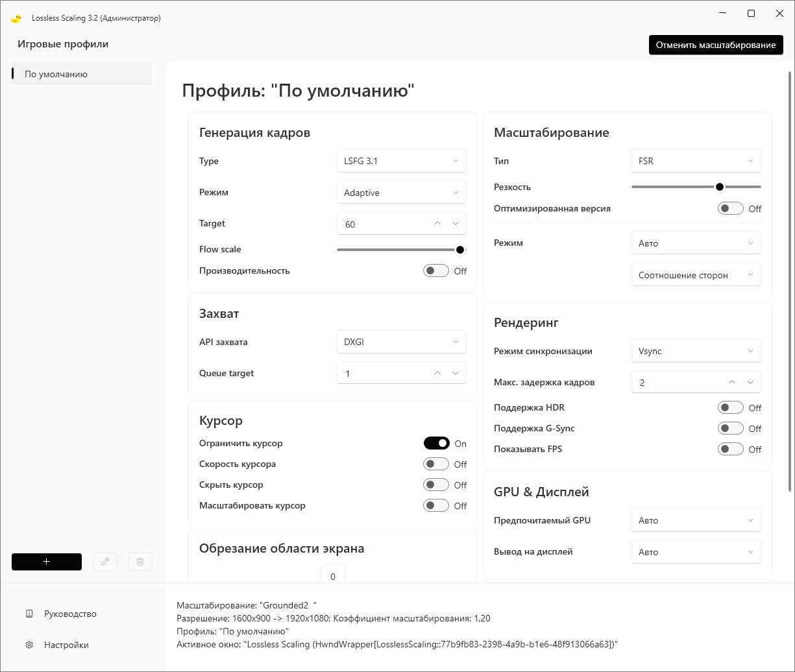Adjust the Резкость slider

click(x=696, y=187)
